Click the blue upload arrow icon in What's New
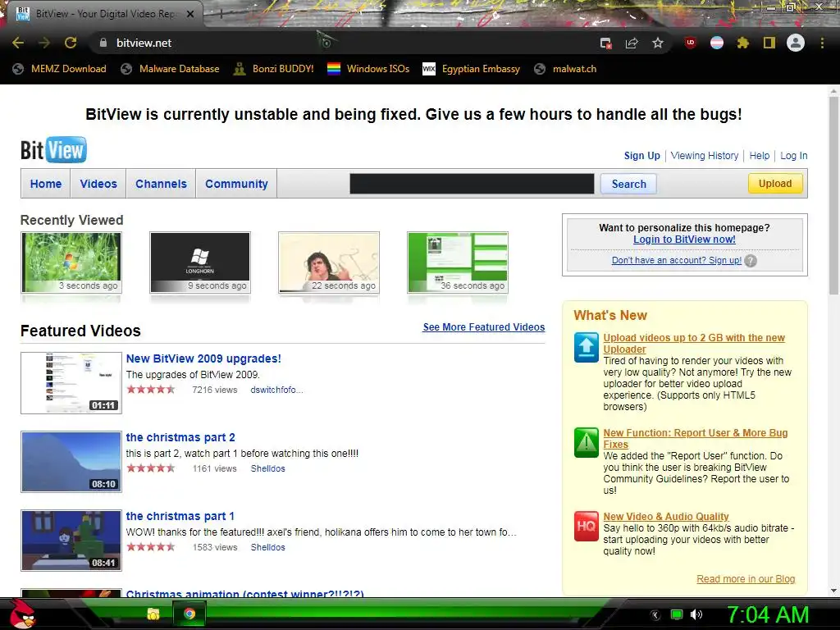Image resolution: width=840 pixels, height=630 pixels. pyautogui.click(x=586, y=347)
